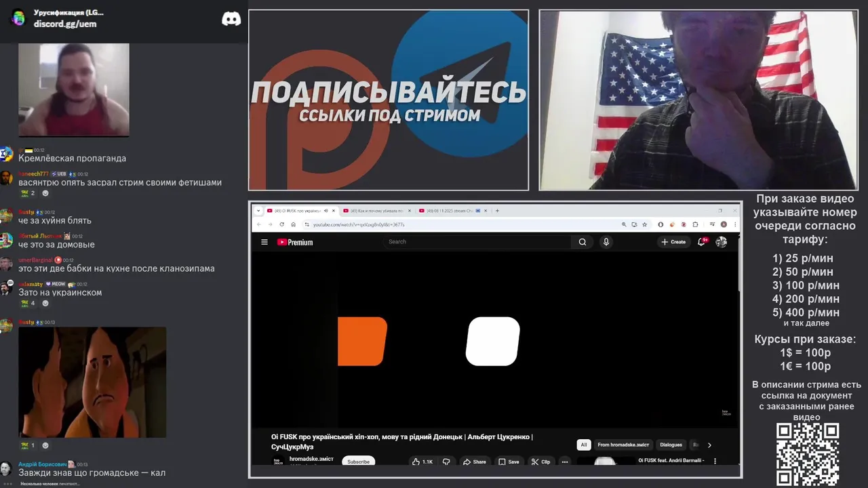Go to the browser home page

click(294, 224)
